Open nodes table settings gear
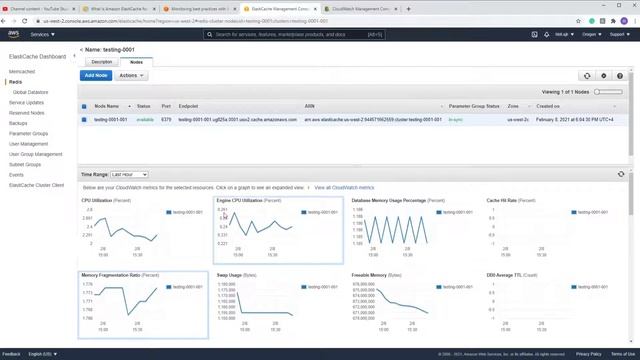 pyautogui.click(x=604, y=76)
